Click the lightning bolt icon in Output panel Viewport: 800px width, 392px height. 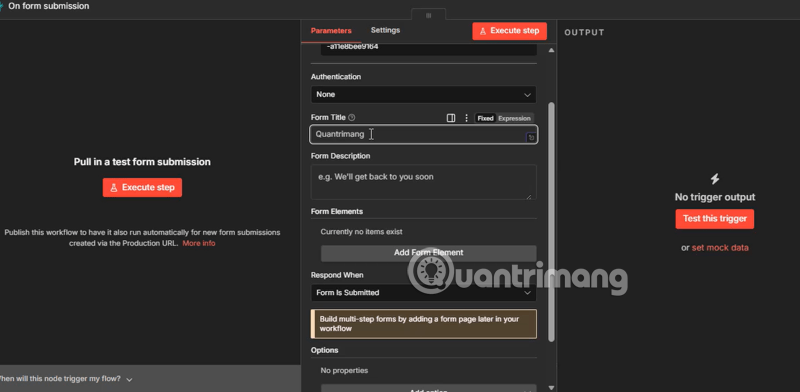click(x=715, y=179)
